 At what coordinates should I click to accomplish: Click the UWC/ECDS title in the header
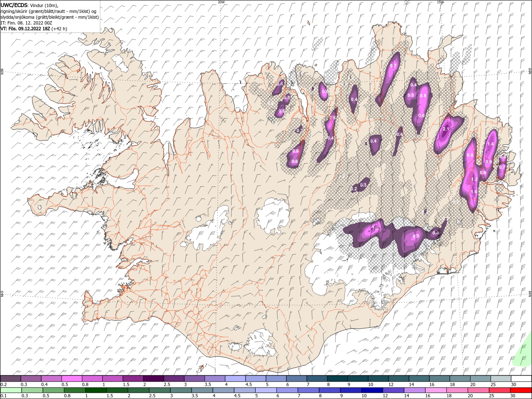click(x=14, y=5)
